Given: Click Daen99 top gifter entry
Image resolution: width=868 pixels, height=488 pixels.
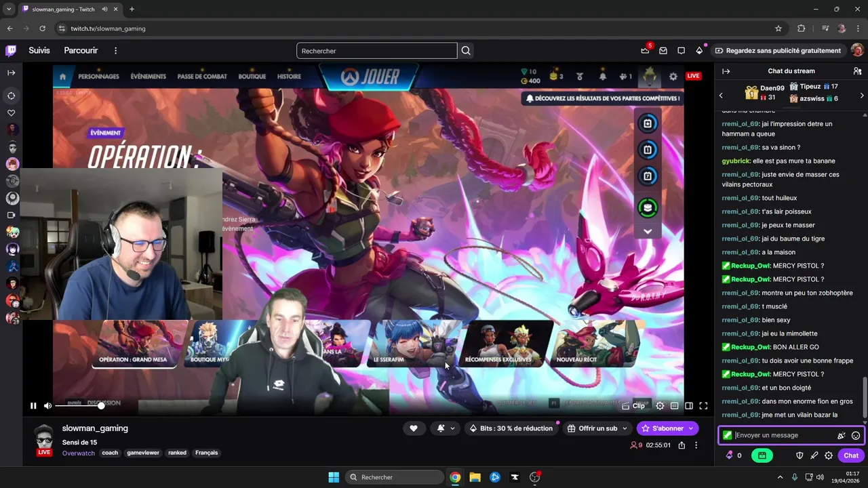Looking at the screenshot, I should pyautogui.click(x=764, y=93).
